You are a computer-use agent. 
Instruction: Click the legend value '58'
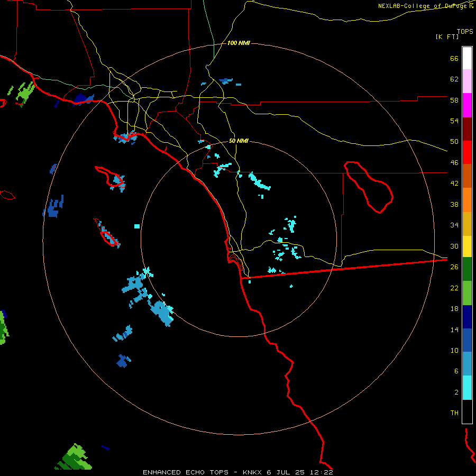click(x=454, y=100)
